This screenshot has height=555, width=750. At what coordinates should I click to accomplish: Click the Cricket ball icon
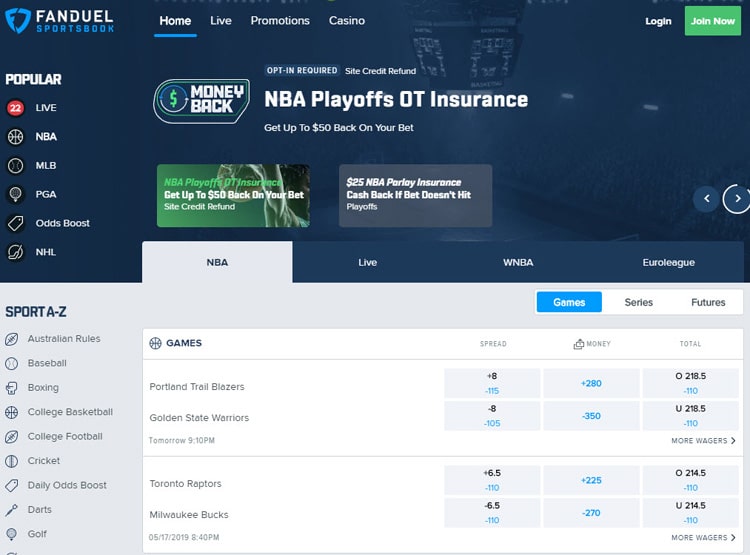tap(11, 461)
